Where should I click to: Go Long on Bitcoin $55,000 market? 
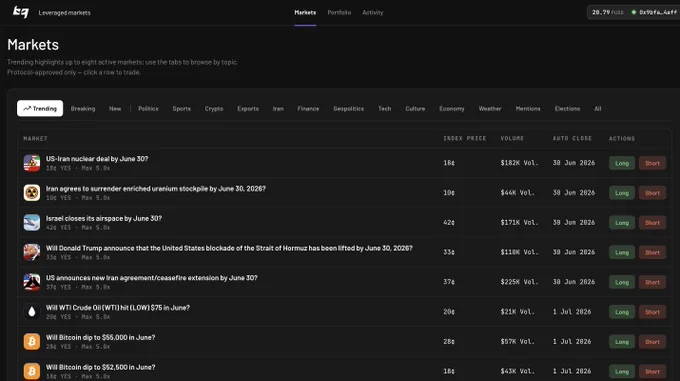point(622,342)
